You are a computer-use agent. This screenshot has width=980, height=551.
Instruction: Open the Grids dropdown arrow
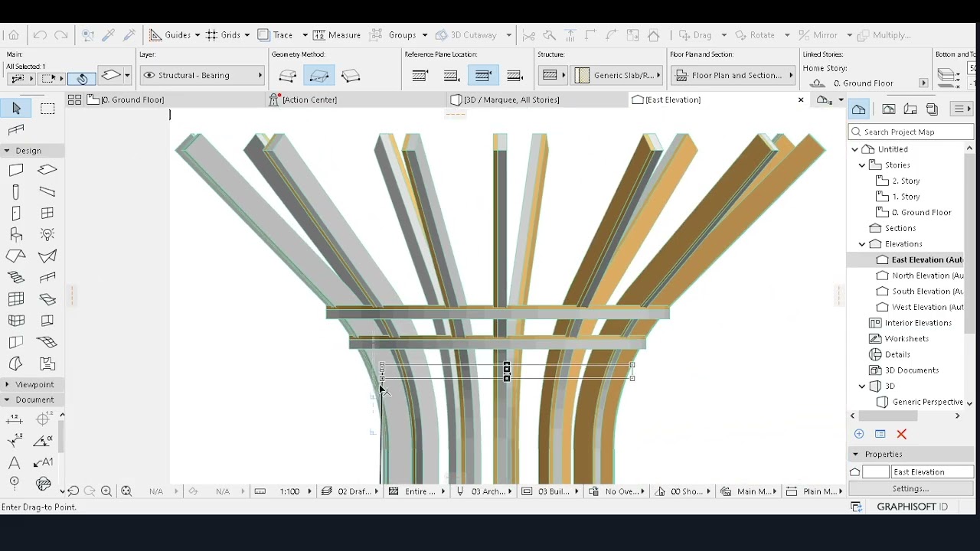pos(247,35)
